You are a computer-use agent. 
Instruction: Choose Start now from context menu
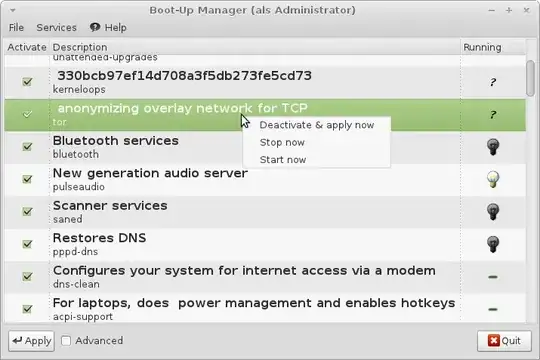tap(316, 160)
